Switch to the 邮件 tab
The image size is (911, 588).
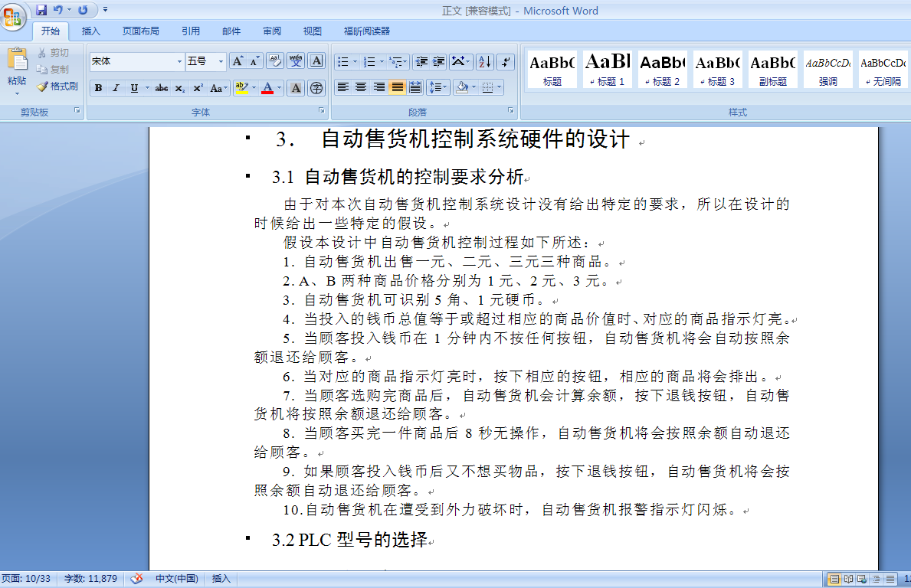tap(231, 31)
